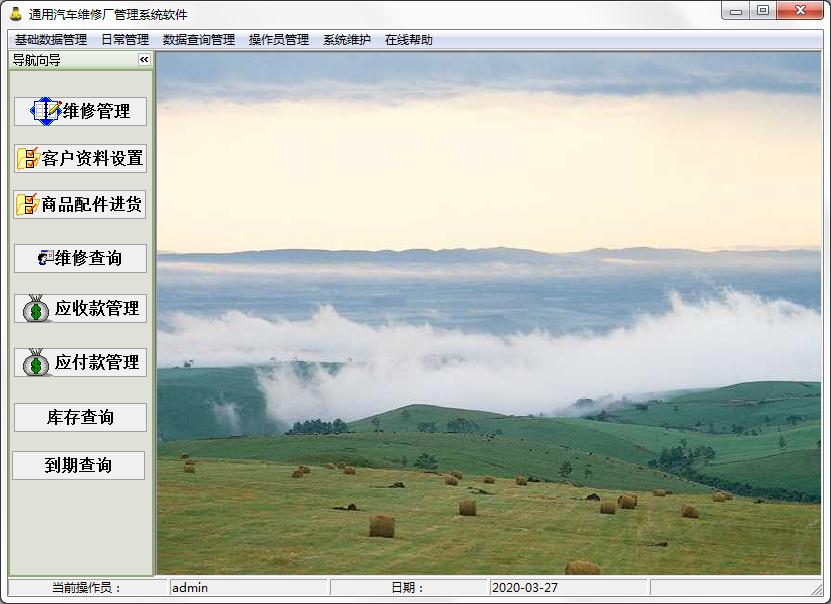Open 商品配件进货 from the navigation panel

pyautogui.click(x=79, y=205)
